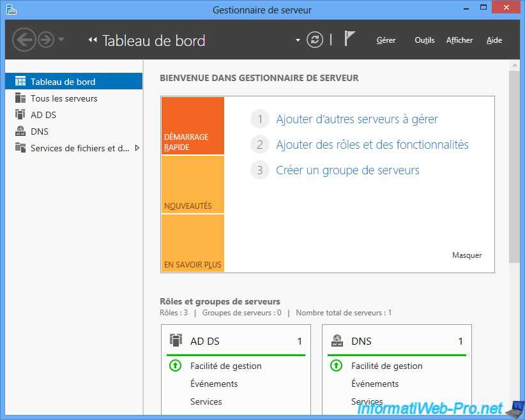This screenshot has width=525, height=420.
Task: Open Événements in DNS tile
Action: tap(375, 384)
